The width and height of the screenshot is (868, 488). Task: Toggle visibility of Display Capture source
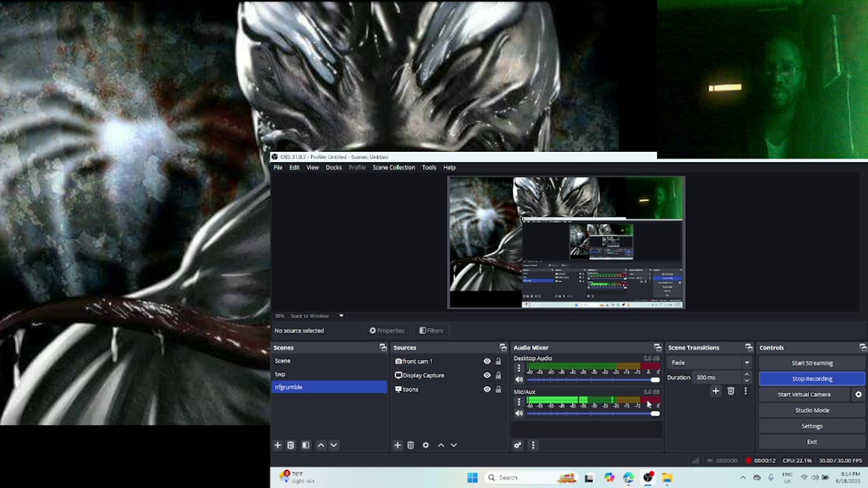(487, 375)
